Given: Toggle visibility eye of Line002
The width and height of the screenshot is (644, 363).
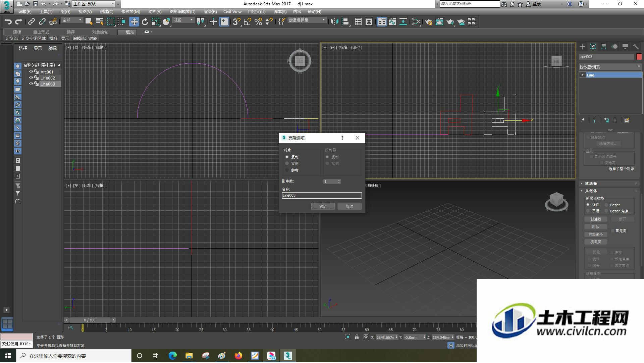Looking at the screenshot, I should [31, 78].
